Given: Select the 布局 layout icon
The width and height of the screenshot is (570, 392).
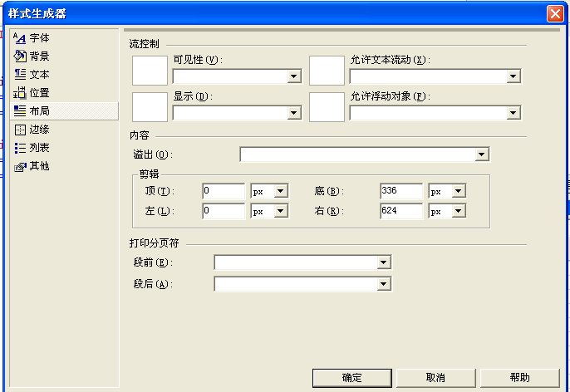Looking at the screenshot, I should coord(20,110).
